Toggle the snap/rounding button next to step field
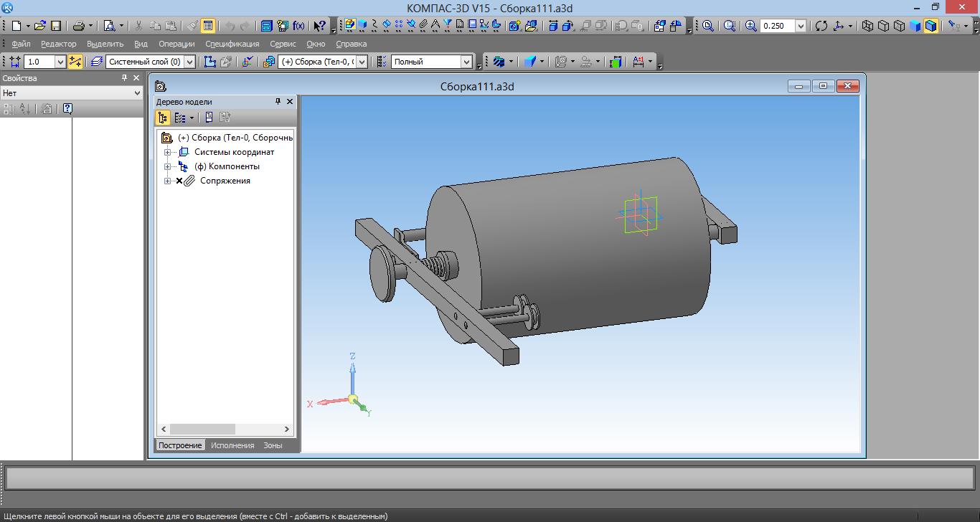This screenshot has width=980, height=522. [x=75, y=62]
